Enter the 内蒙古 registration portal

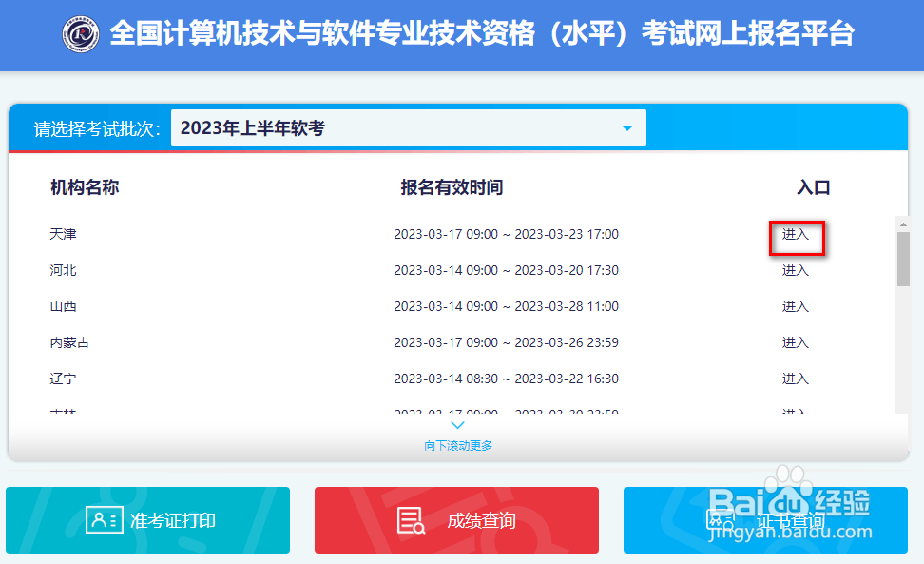click(795, 342)
